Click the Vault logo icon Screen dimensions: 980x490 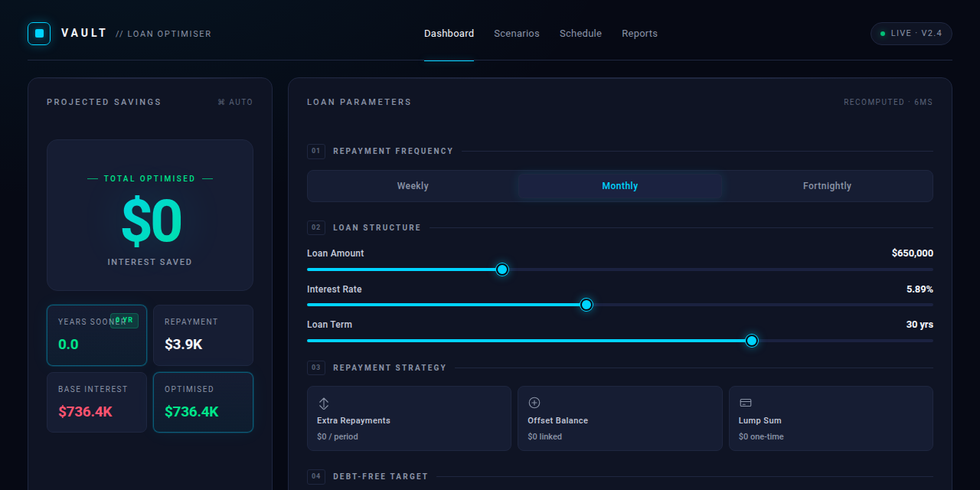pos(39,34)
